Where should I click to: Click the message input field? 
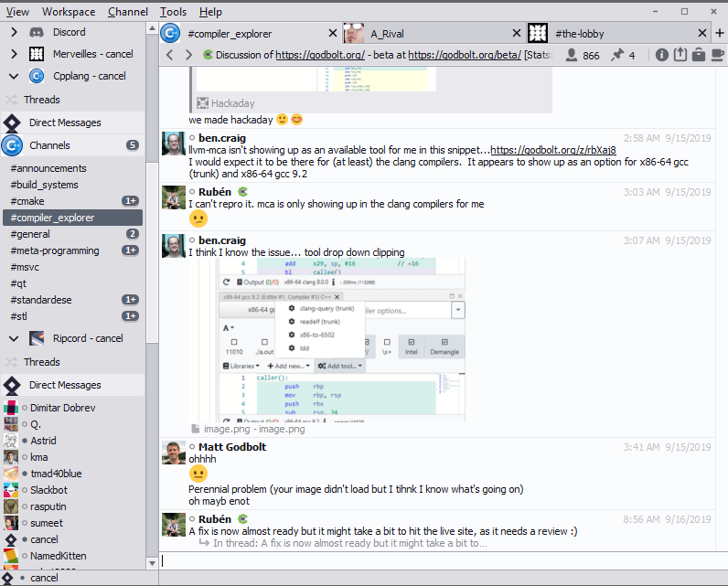[x=443, y=561]
